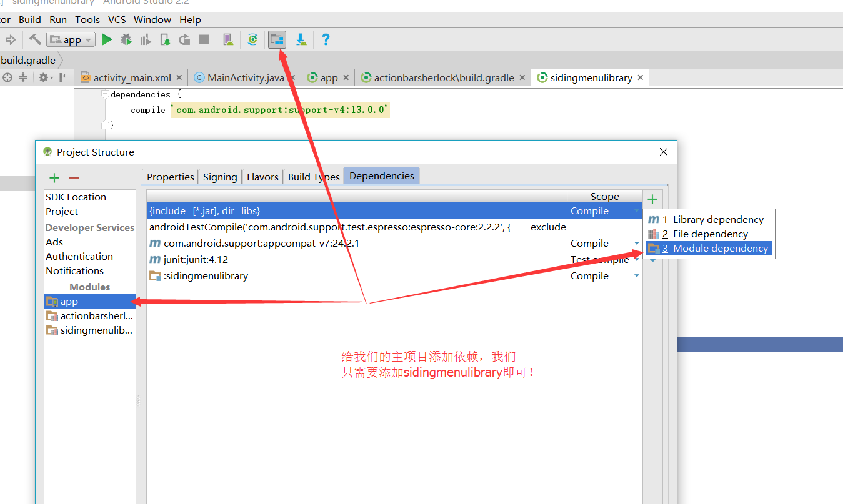The width and height of the screenshot is (843, 504).
Task: Switch to the MainActivity.java editor tab
Action: (x=245, y=77)
